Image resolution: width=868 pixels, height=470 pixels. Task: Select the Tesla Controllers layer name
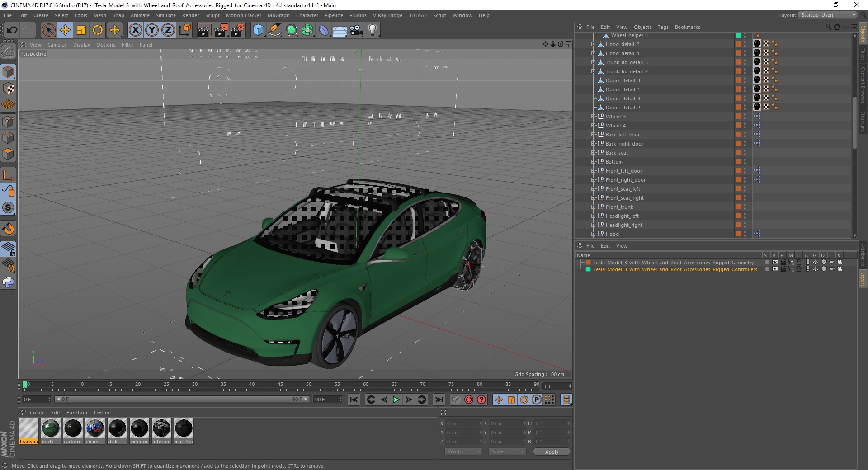(x=675, y=269)
